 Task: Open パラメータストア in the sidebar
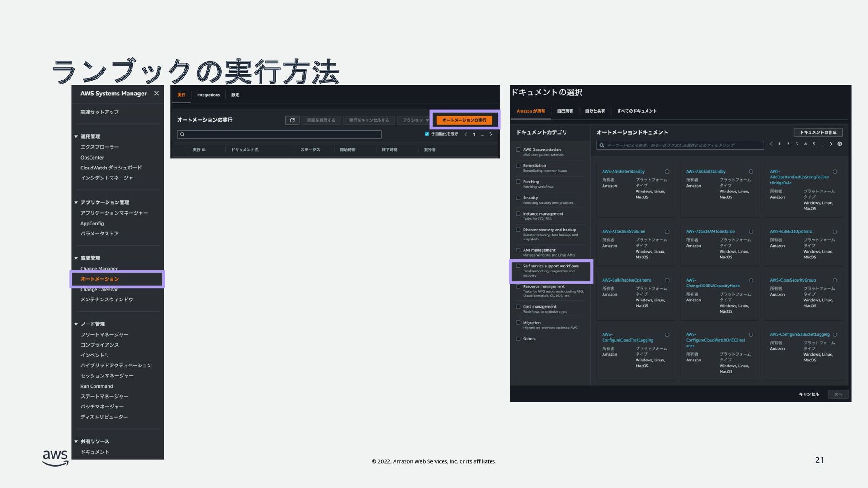pos(99,234)
